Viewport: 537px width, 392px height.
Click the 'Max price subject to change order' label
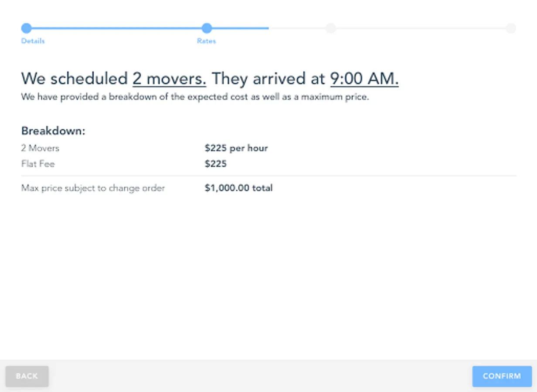click(x=93, y=188)
